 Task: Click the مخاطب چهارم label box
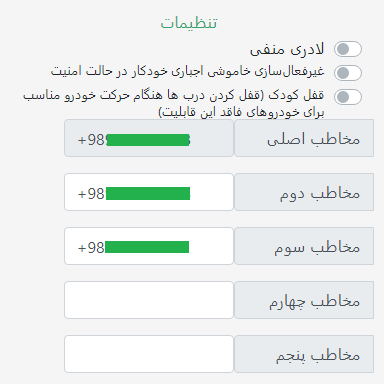point(304,300)
